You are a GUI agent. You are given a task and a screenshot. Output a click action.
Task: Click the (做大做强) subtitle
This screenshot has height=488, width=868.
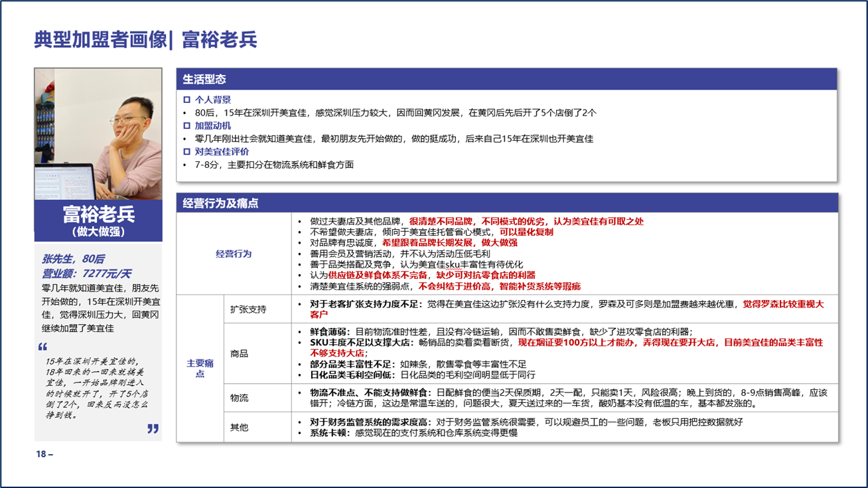(x=98, y=232)
